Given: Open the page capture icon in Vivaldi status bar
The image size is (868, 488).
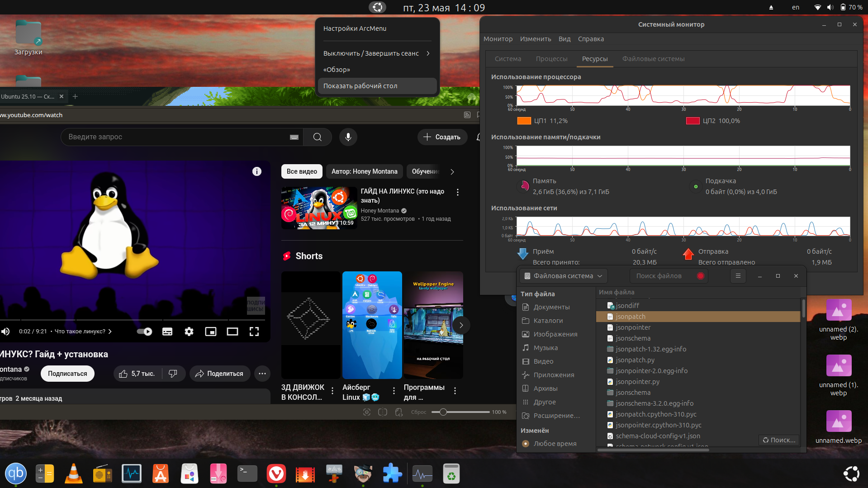Looking at the screenshot, I should pos(367,412).
